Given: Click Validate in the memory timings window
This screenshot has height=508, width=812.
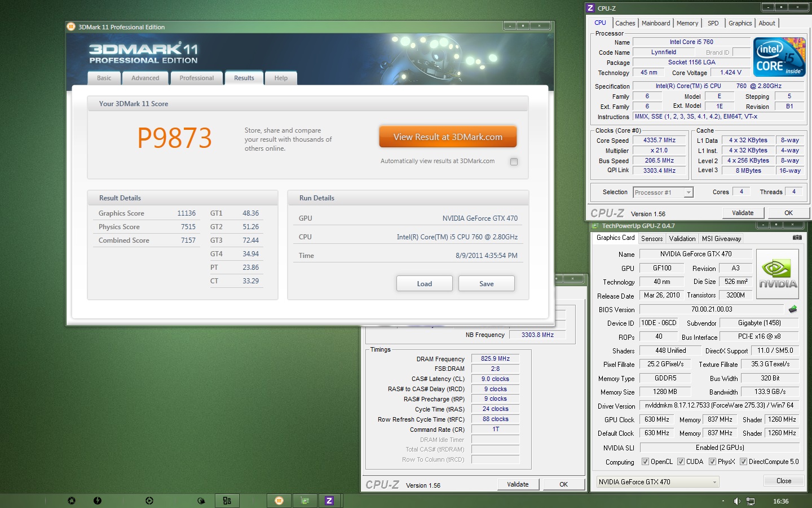Looking at the screenshot, I should [x=518, y=484].
